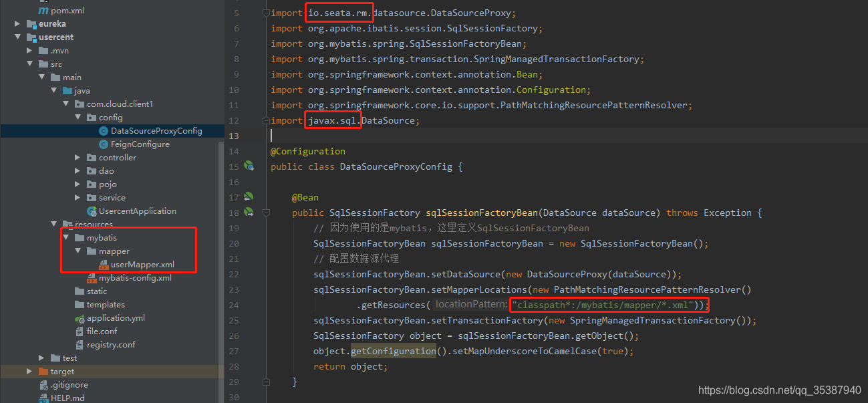The height and width of the screenshot is (403, 868).
Task: Click the registry.conf file icon
Action: 80,345
